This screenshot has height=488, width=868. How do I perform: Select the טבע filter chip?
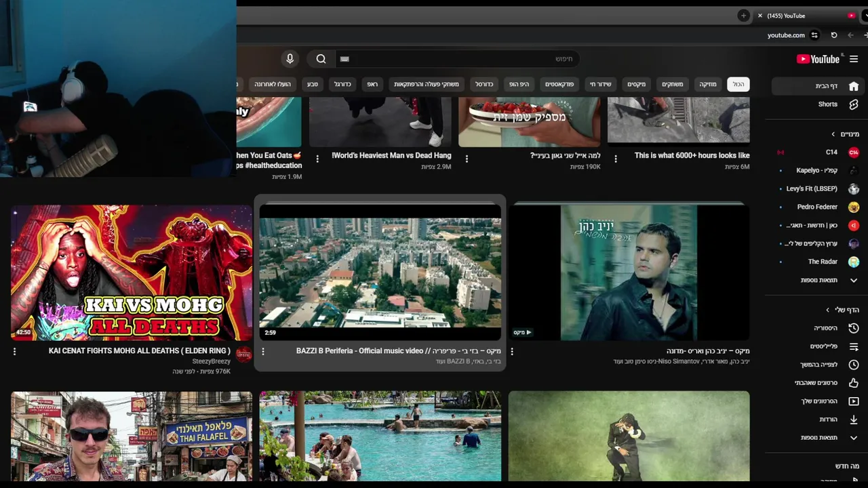click(313, 84)
